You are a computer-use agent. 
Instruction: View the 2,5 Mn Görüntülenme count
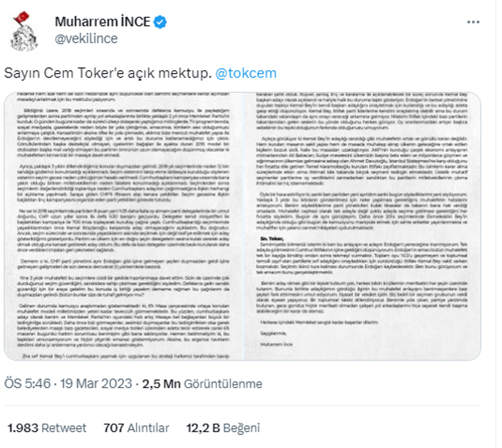(x=202, y=383)
